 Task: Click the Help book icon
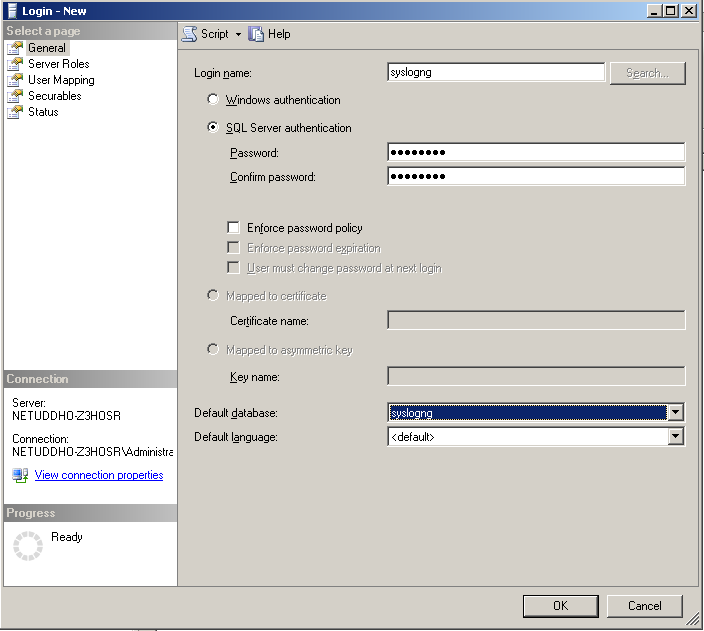pos(256,34)
